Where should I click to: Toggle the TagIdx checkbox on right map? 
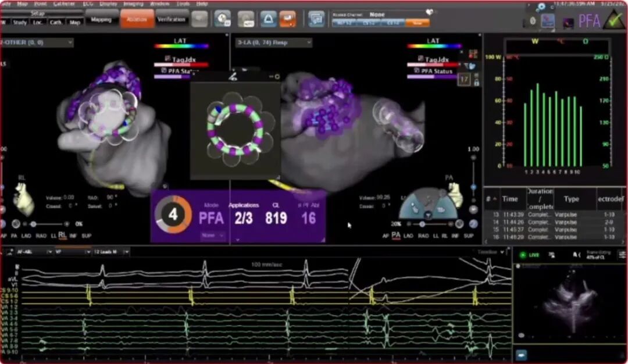[420, 59]
